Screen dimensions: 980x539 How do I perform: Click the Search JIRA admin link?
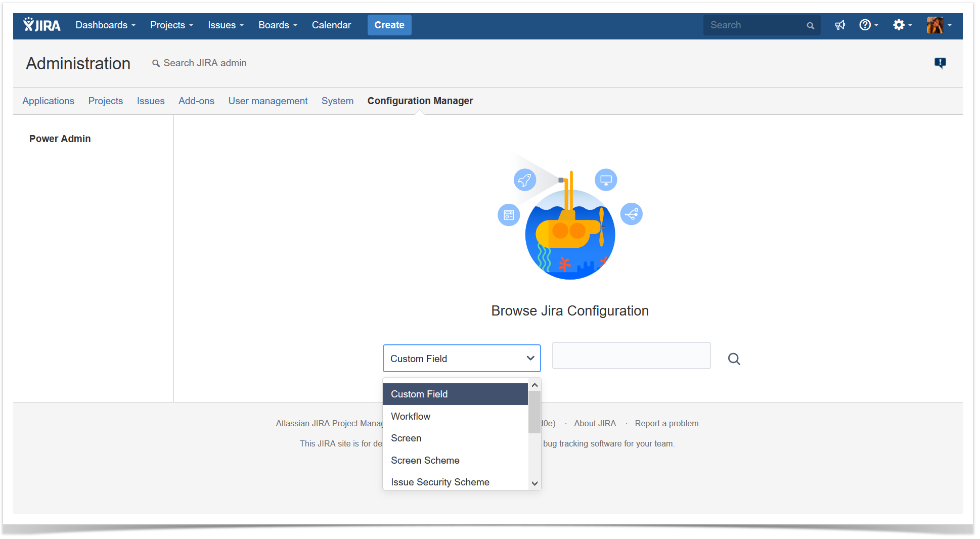point(199,63)
